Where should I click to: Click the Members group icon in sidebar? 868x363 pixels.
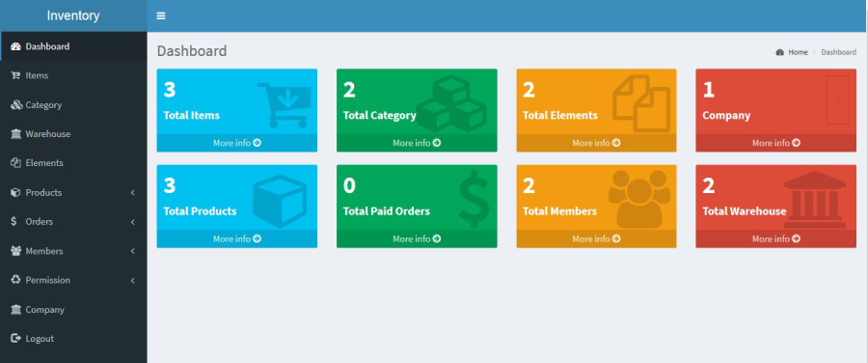(x=15, y=251)
